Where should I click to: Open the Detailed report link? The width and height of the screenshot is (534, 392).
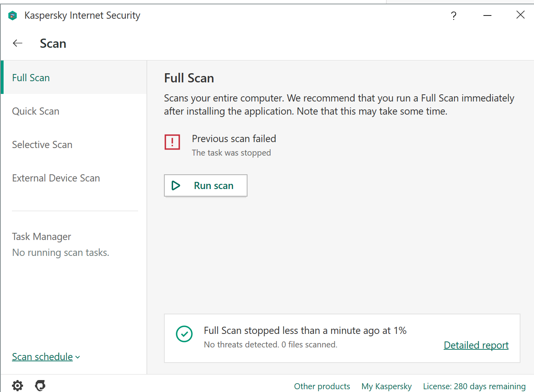476,345
